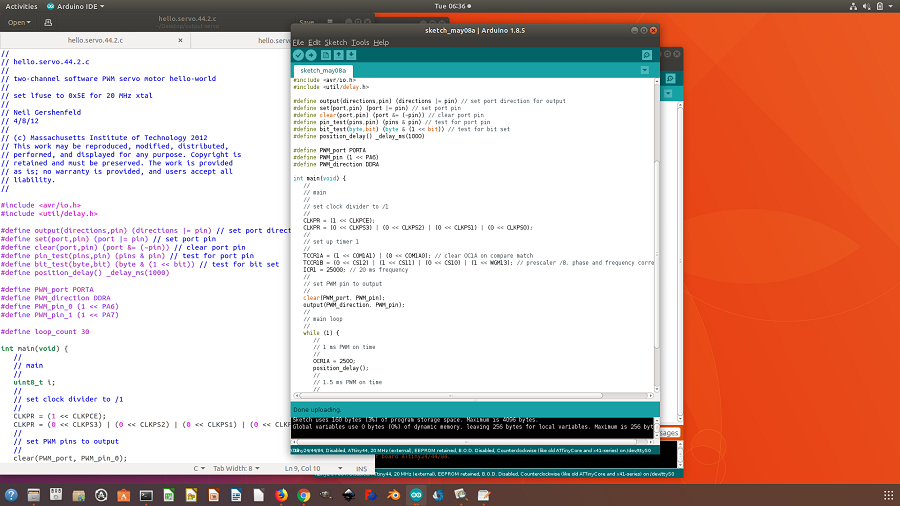The image size is (900, 506).
Task: Open the Ln 9, Col 10 position dropdown
Action: tap(313, 469)
